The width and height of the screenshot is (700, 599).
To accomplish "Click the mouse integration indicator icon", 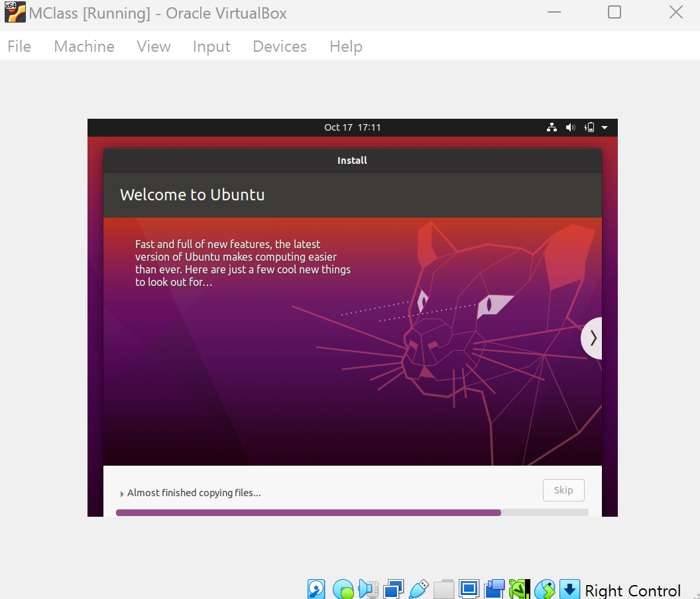I will click(545, 589).
